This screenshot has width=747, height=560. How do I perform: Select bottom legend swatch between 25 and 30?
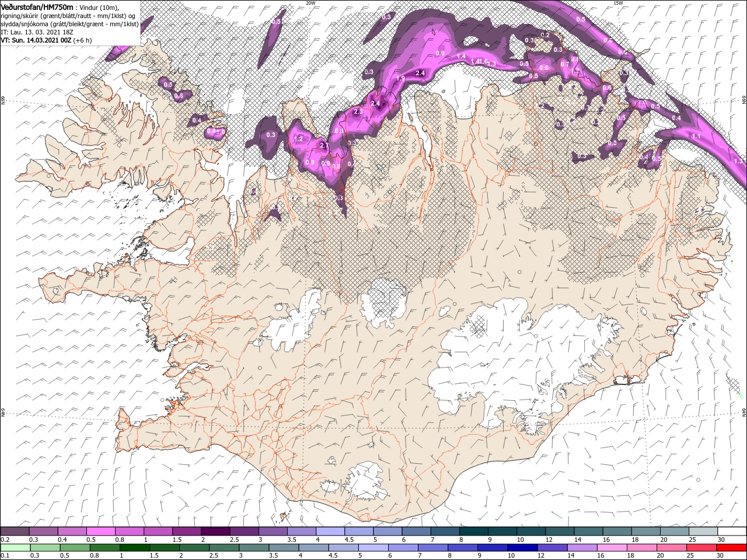coord(702,548)
